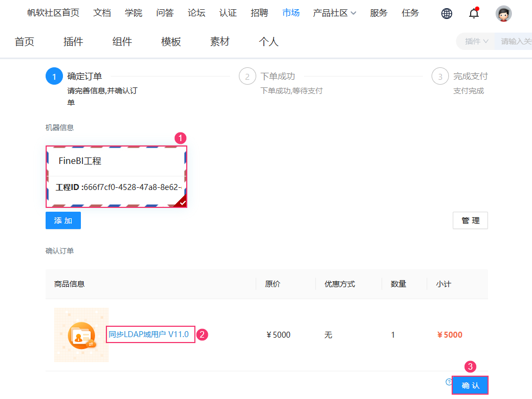The width and height of the screenshot is (532, 399).
Task: Click the 机器信息 section label
Action: [60, 128]
